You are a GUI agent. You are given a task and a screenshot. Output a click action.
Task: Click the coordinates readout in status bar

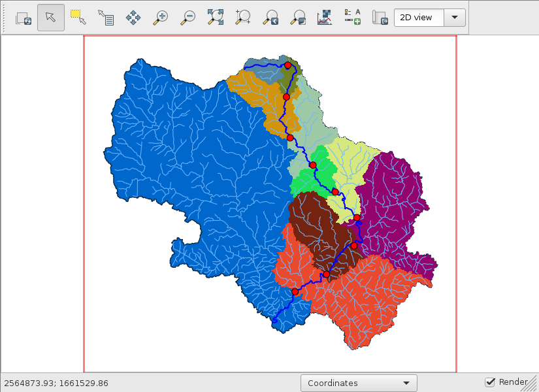[56, 384]
